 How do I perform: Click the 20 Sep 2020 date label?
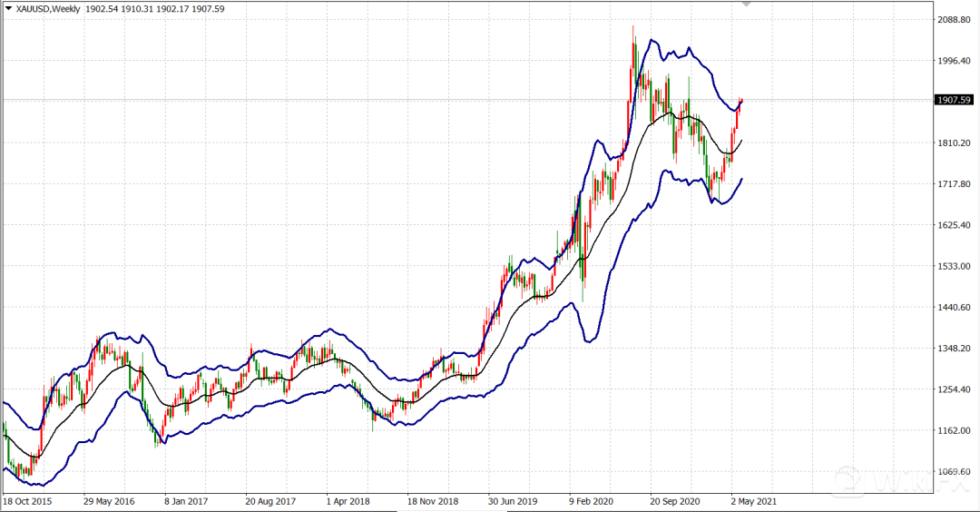point(676,500)
